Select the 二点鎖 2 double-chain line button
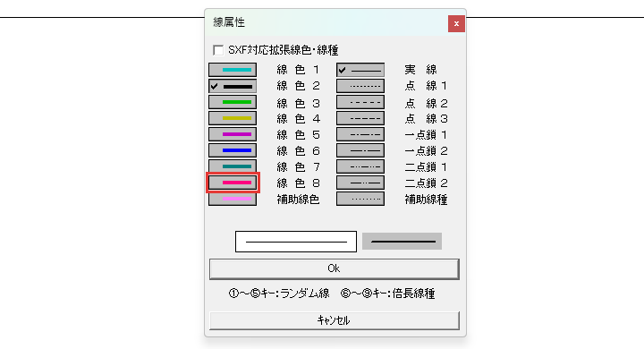The image size is (644, 349). coord(360,183)
